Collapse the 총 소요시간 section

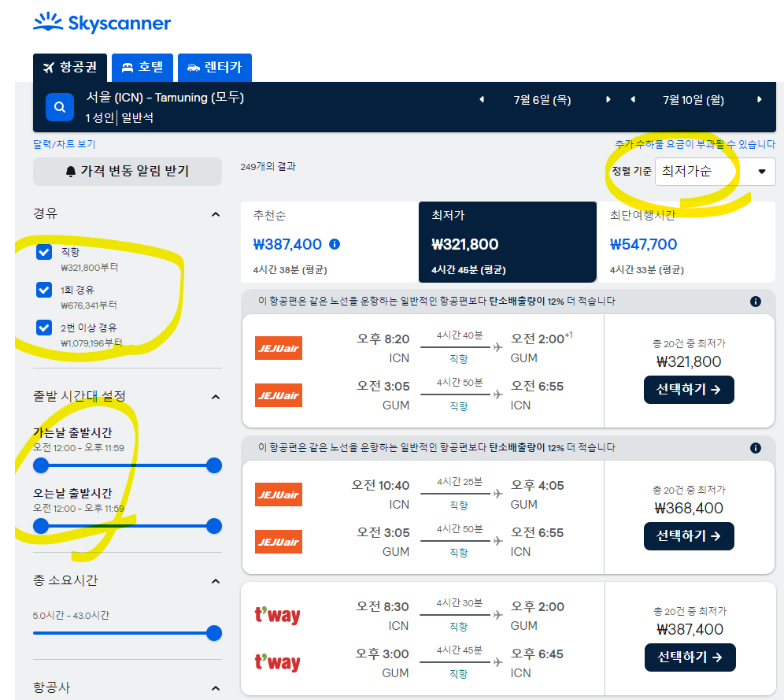coord(216,581)
